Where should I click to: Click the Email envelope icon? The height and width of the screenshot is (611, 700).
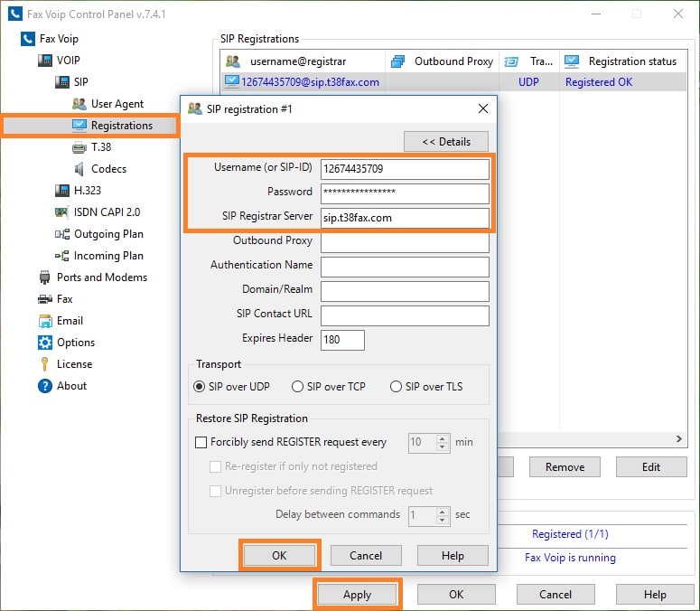pyautogui.click(x=45, y=321)
